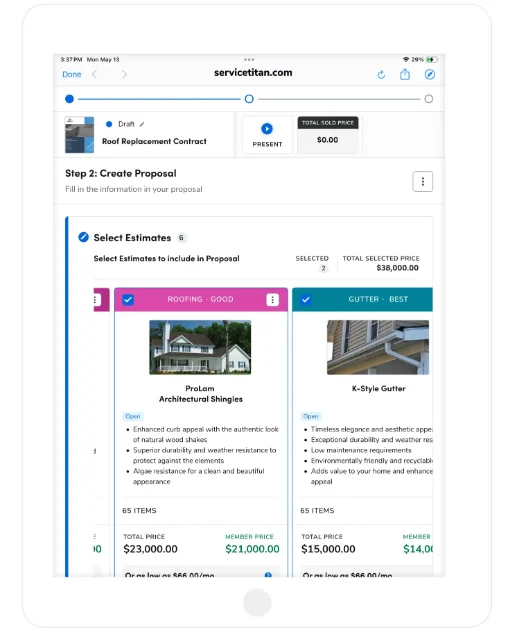Open Roofing - Good card kebab menu

[x=272, y=300]
